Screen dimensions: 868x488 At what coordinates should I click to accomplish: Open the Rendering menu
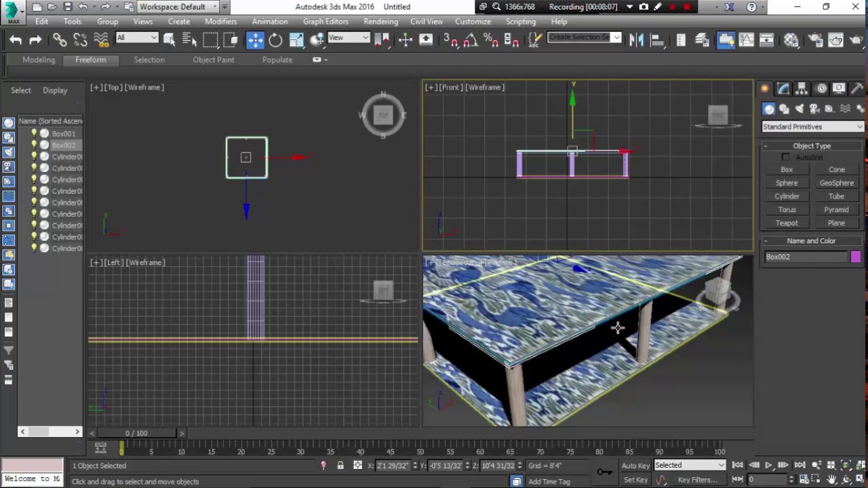point(380,22)
